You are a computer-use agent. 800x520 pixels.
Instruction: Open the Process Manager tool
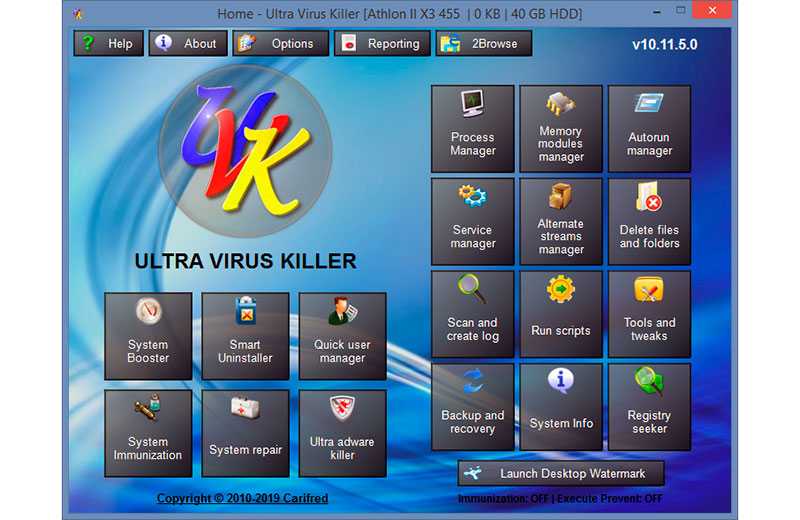click(x=472, y=128)
